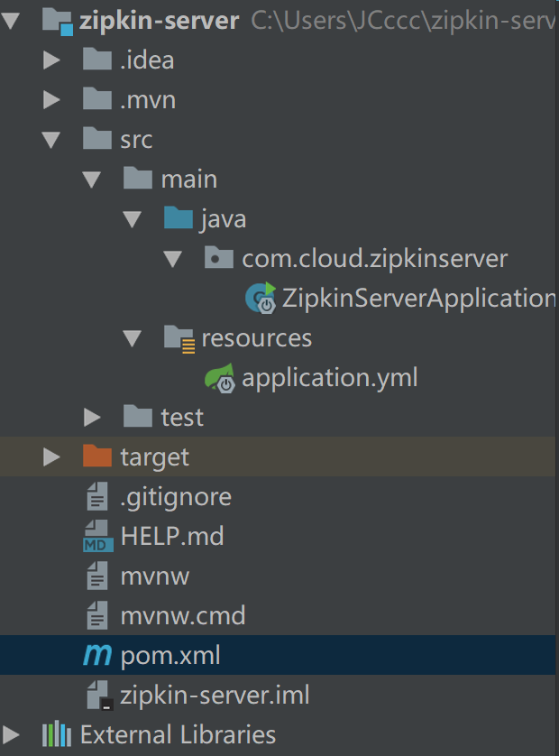The height and width of the screenshot is (756, 559).
Task: Select the .gitignore file name
Action: click(x=176, y=498)
